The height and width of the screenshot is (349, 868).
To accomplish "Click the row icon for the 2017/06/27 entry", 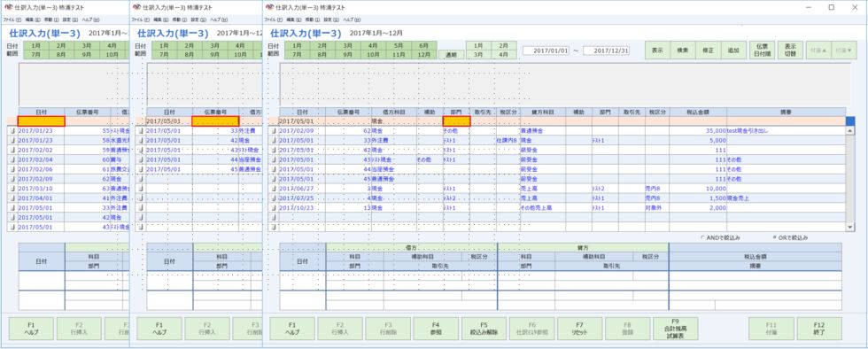I will click(274, 189).
